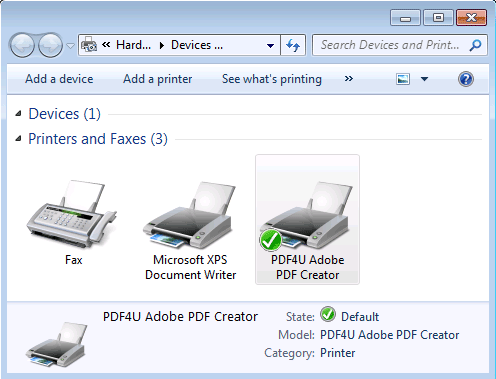The image size is (496, 379).
Task: Click the Devices ... breadcrumb segment
Action: (197, 45)
